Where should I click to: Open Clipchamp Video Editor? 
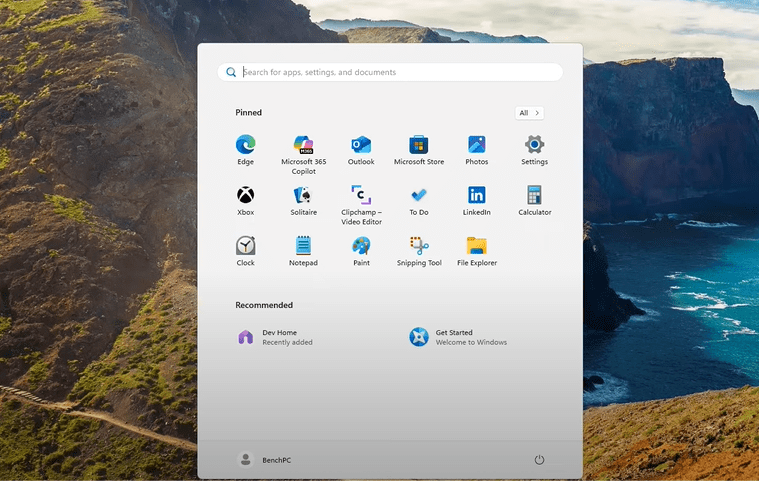[361, 195]
